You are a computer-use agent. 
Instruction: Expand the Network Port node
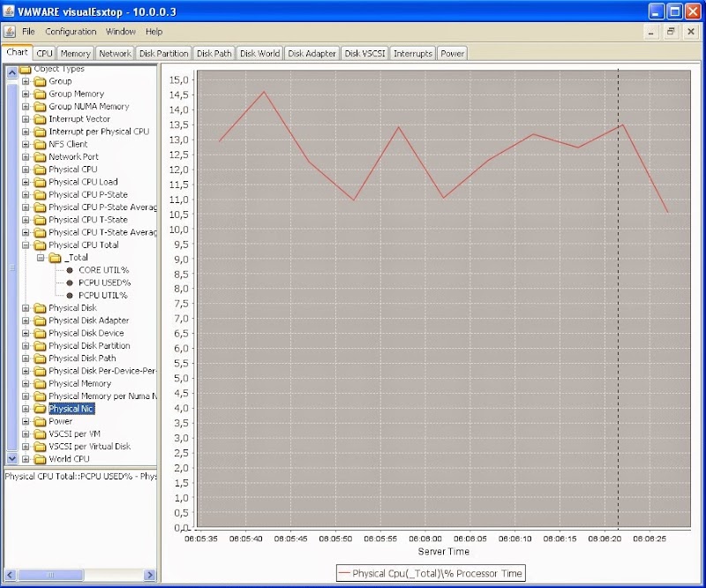click(26, 157)
